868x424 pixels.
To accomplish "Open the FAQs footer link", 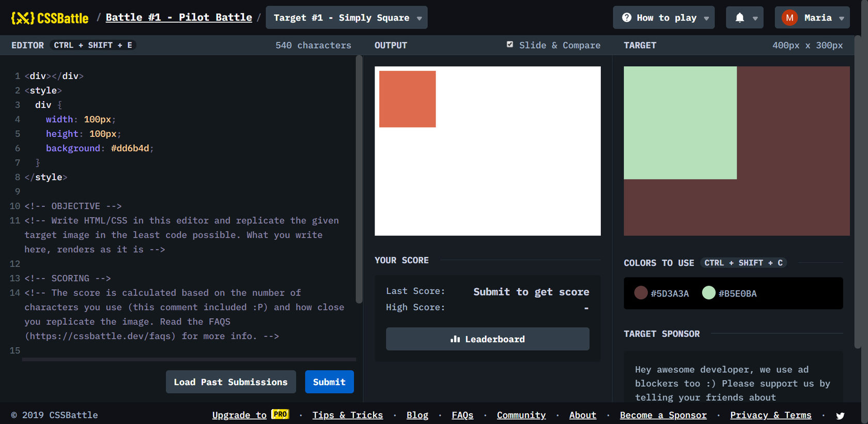I will pyautogui.click(x=462, y=415).
